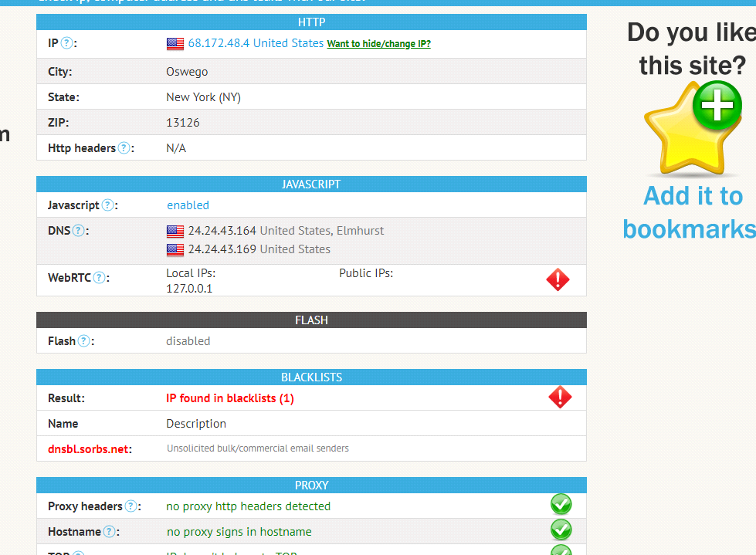Click the PROXY section header
This screenshot has width=756, height=555.
click(311, 486)
